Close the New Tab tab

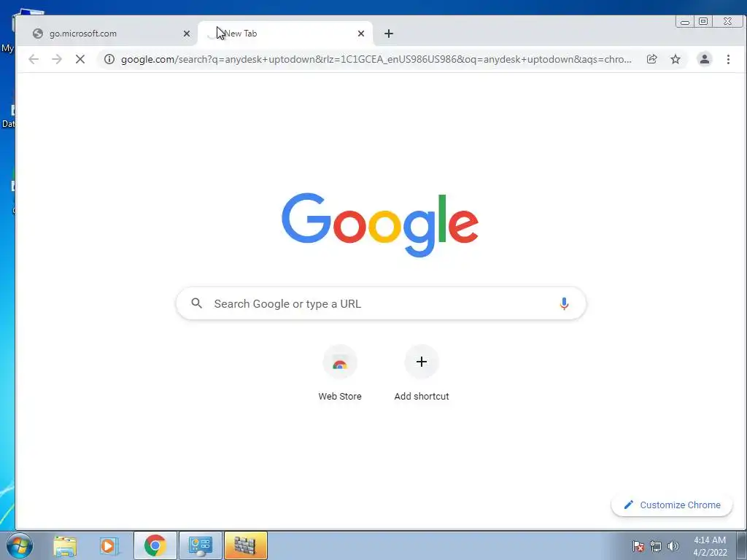point(360,34)
